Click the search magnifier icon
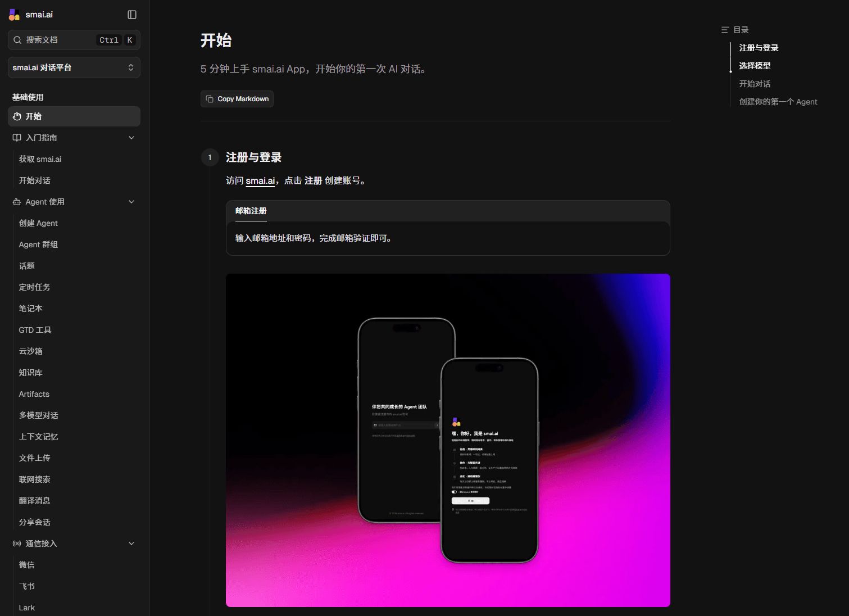The width and height of the screenshot is (849, 616). tap(17, 40)
